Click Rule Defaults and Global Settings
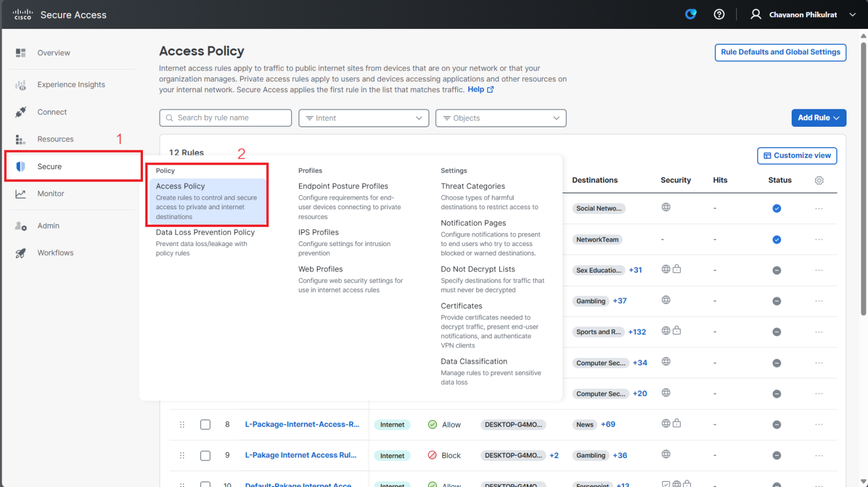This screenshot has height=487, width=868. 780,52
